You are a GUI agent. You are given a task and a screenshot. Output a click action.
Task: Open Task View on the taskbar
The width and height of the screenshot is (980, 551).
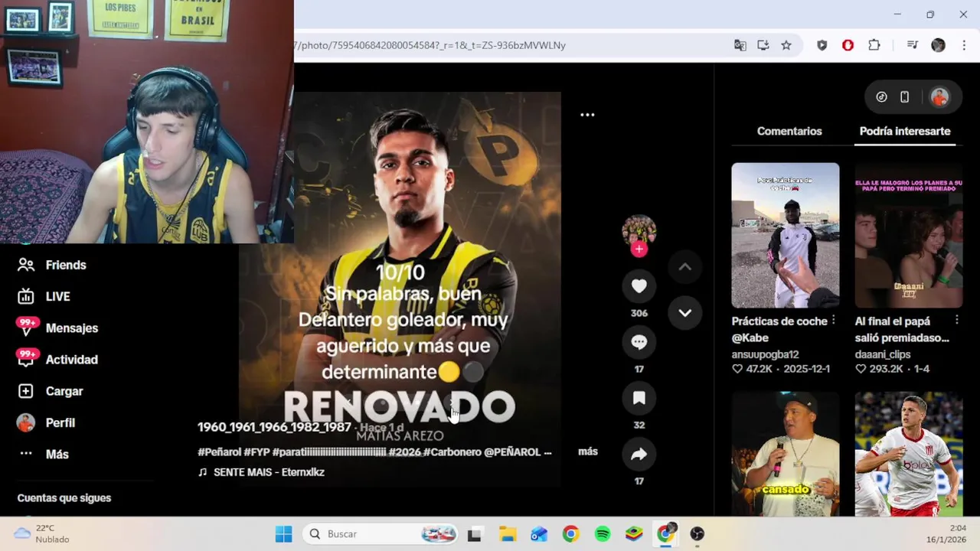coord(474,534)
